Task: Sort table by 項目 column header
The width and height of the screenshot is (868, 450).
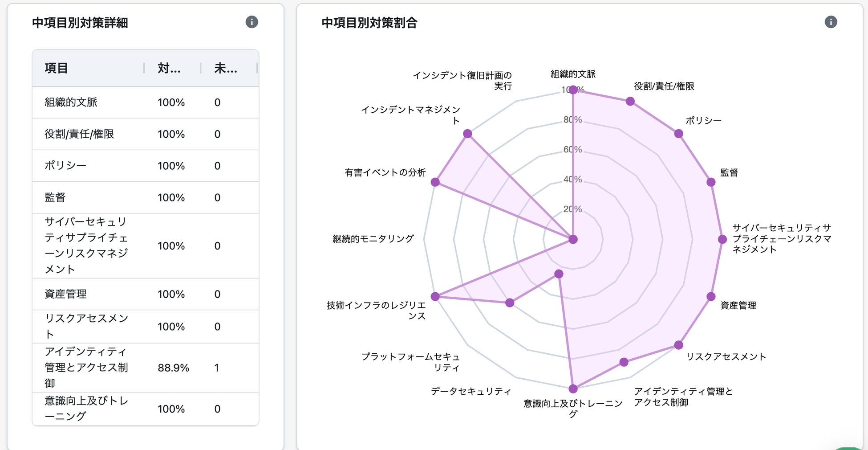Action: (57, 68)
